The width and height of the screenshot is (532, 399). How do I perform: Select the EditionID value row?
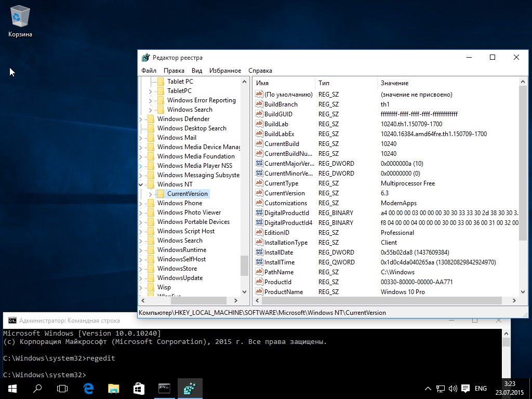(x=387, y=232)
